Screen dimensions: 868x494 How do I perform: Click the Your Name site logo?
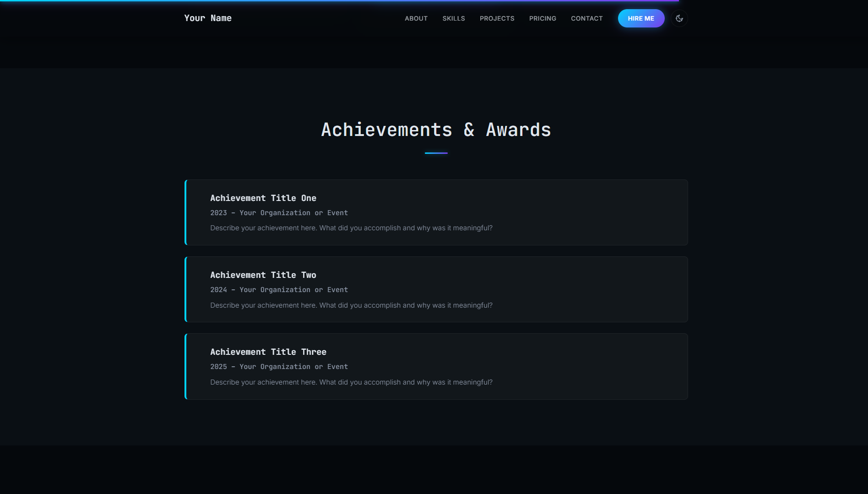coord(208,18)
